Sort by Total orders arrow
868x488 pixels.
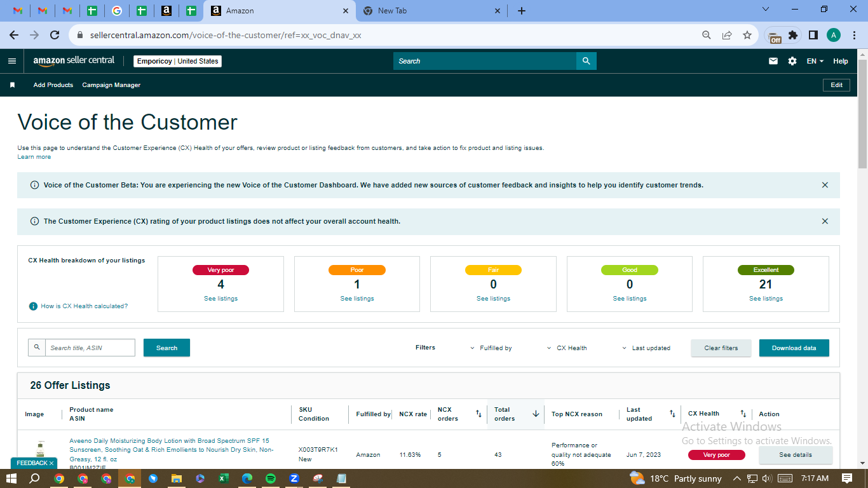[536, 414]
